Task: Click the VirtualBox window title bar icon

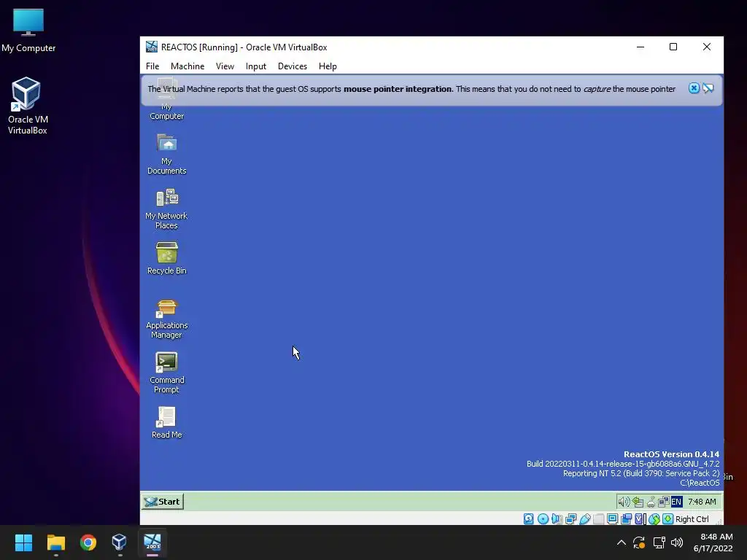Action: [x=152, y=47]
